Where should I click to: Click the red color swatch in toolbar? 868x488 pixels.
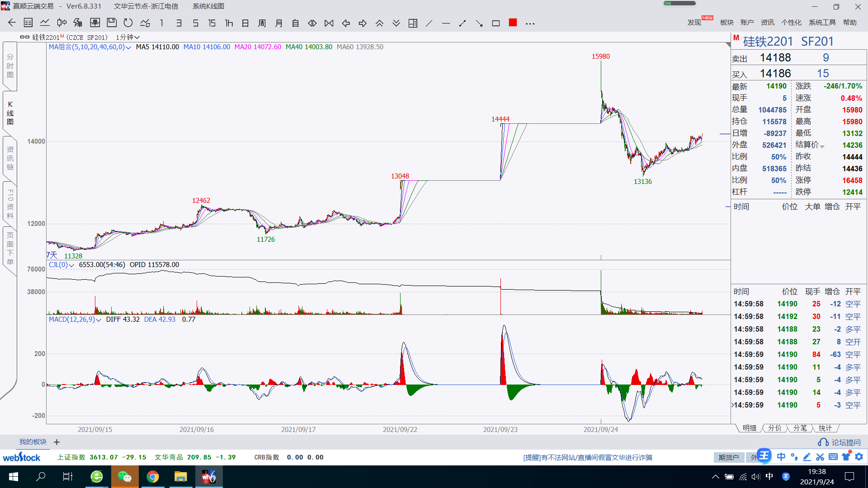513,23
